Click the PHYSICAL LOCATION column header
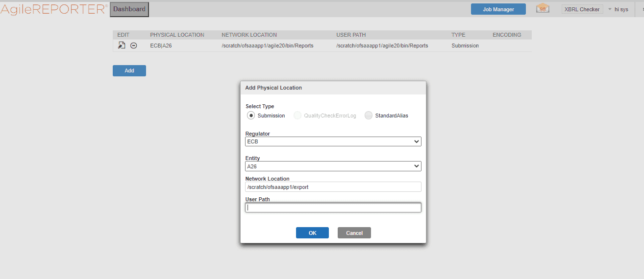Screen dimensions: 644x279 click(x=177, y=35)
